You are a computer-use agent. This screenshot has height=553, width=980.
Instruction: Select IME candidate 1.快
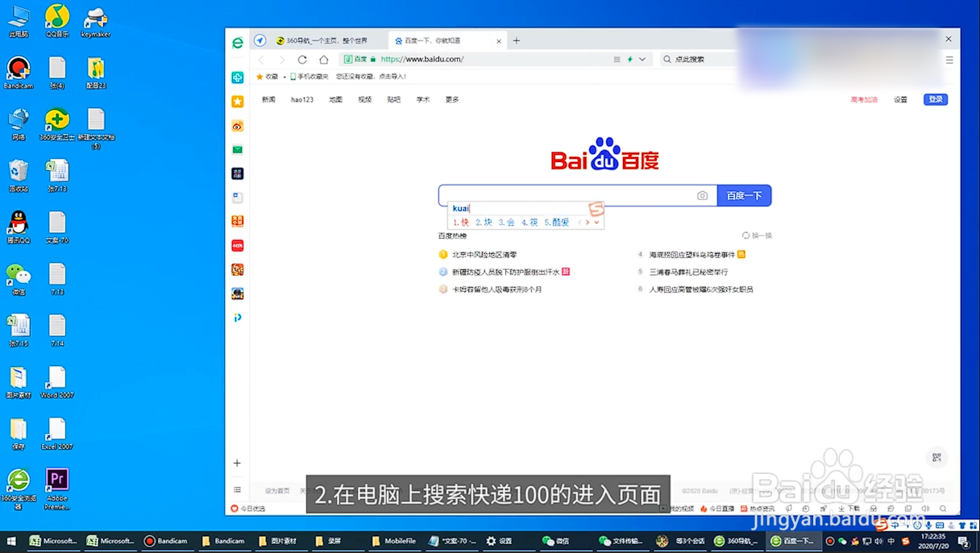[x=461, y=222]
